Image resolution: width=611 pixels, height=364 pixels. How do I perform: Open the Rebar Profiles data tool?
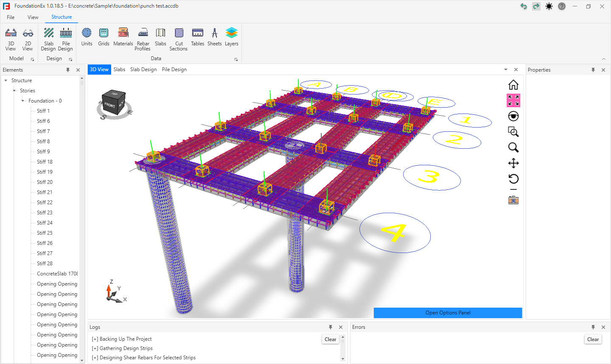[143, 39]
